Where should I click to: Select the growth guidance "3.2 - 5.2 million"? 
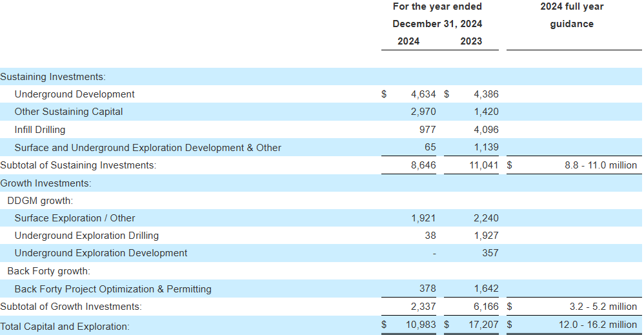(604, 307)
